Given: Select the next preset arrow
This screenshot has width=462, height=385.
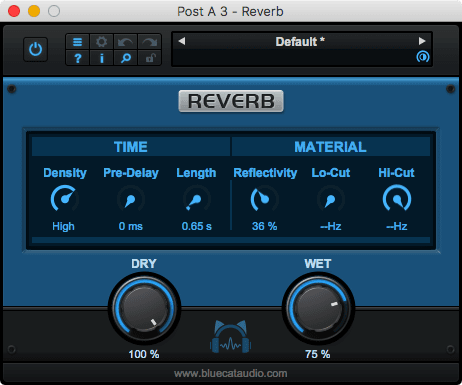Looking at the screenshot, I should point(422,41).
